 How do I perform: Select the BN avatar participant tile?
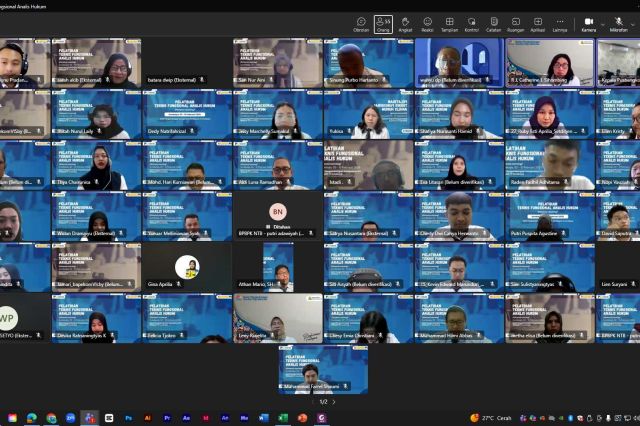277,216
